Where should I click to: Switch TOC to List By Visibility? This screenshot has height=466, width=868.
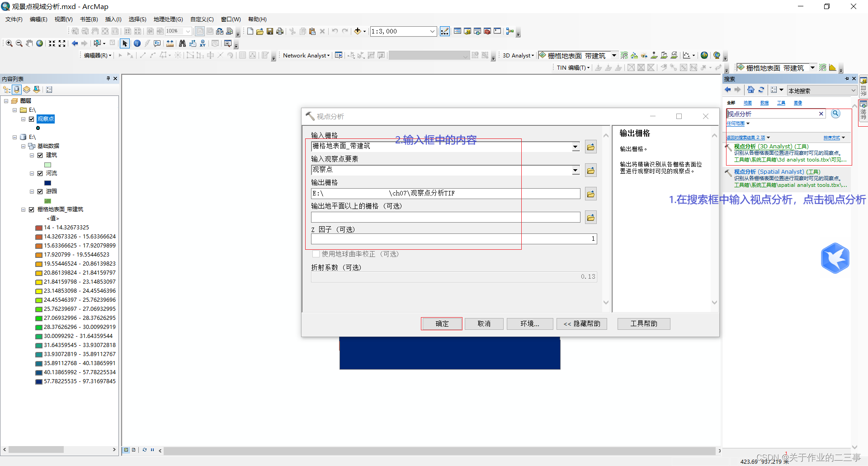27,90
